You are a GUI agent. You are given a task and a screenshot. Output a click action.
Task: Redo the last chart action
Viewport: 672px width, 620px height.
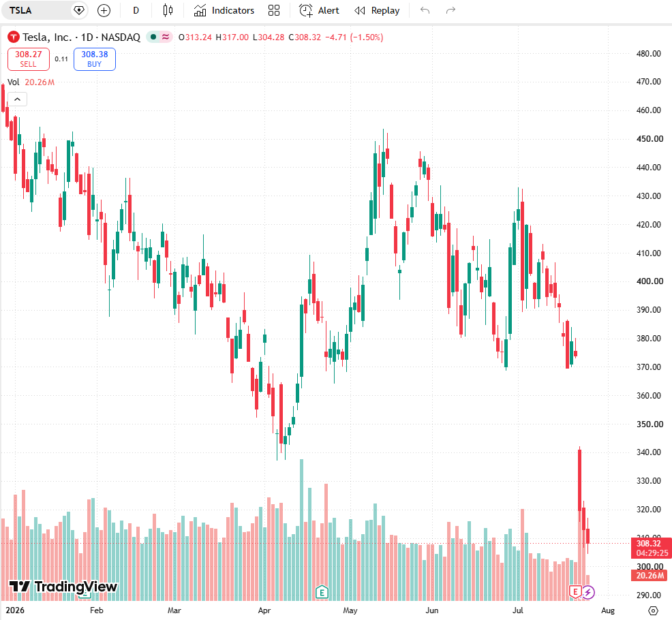point(450,10)
